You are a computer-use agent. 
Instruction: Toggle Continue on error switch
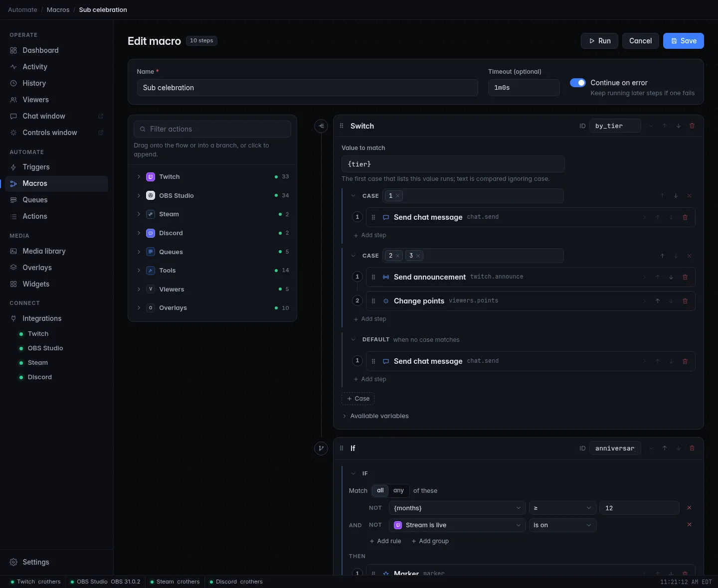(578, 83)
